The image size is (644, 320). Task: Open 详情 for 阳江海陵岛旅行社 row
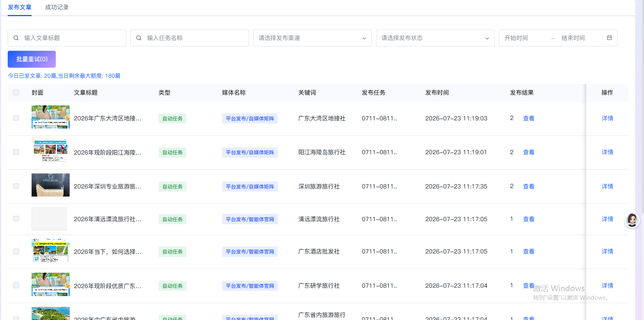click(607, 152)
